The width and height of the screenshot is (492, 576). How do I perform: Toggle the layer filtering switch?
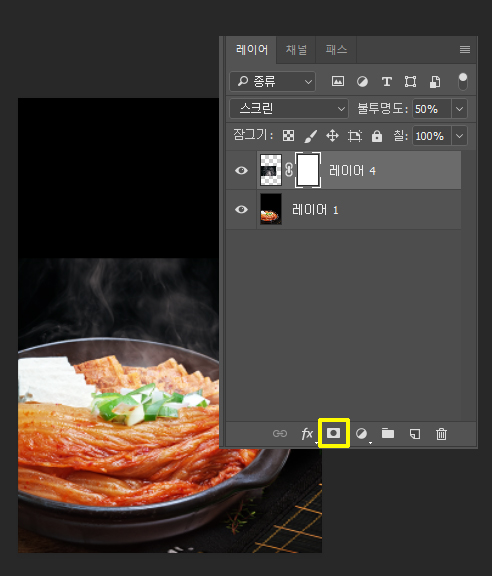pyautogui.click(x=463, y=81)
